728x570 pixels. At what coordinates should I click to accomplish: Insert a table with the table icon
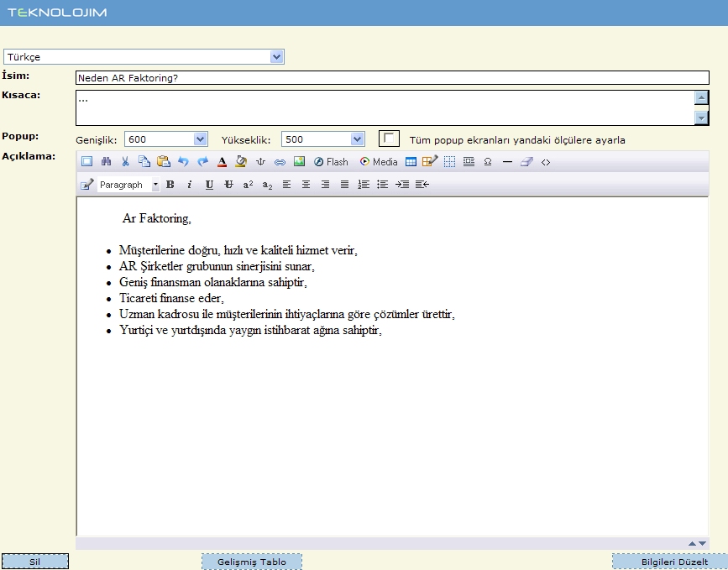coord(411,161)
